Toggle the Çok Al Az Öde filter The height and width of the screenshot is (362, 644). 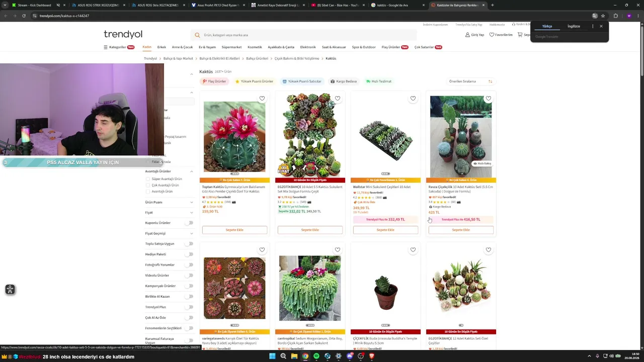[189, 318]
